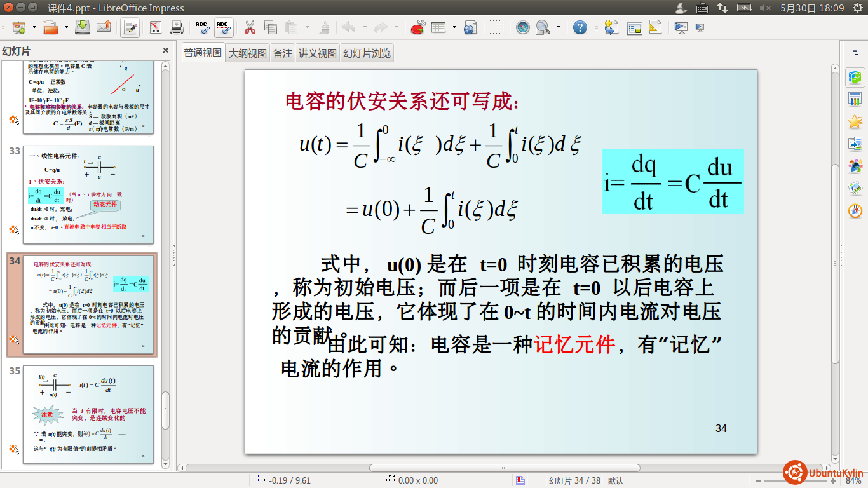This screenshot has width=868, height=488.
Task: Toggle automatic spell checking
Action: [x=223, y=28]
